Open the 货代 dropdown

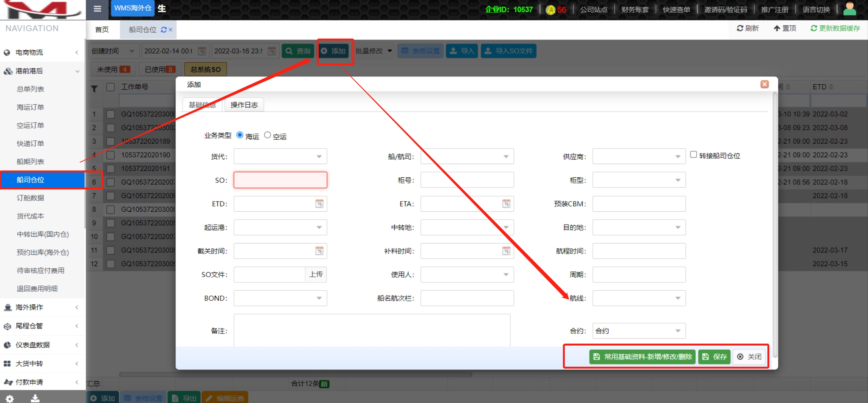(280, 157)
